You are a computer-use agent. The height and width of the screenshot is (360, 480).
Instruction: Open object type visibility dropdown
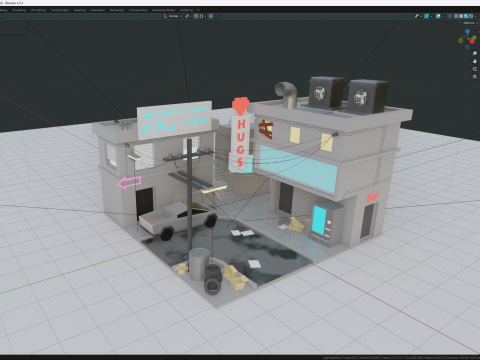[418, 16]
